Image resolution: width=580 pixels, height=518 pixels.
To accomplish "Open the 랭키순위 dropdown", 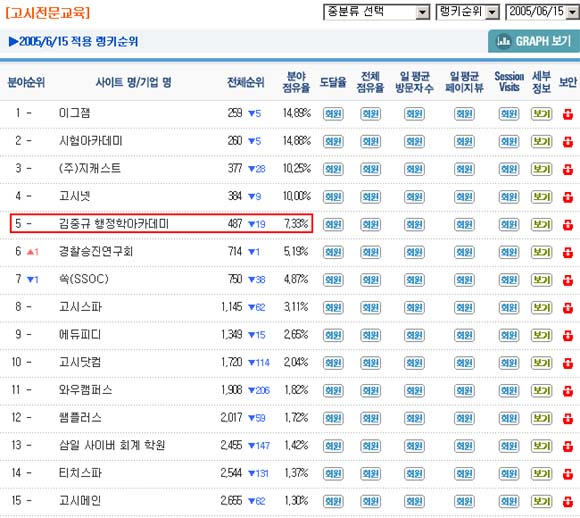I will click(x=468, y=12).
